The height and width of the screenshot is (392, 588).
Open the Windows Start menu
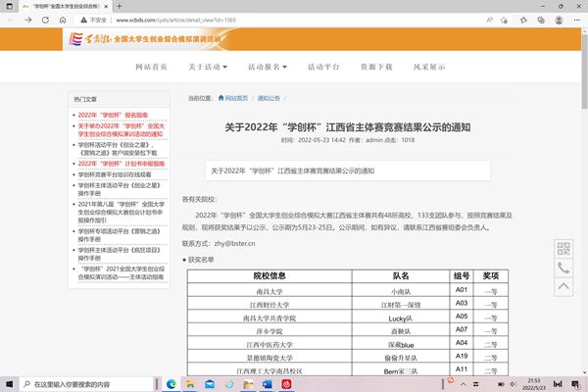pyautogui.click(x=10, y=384)
